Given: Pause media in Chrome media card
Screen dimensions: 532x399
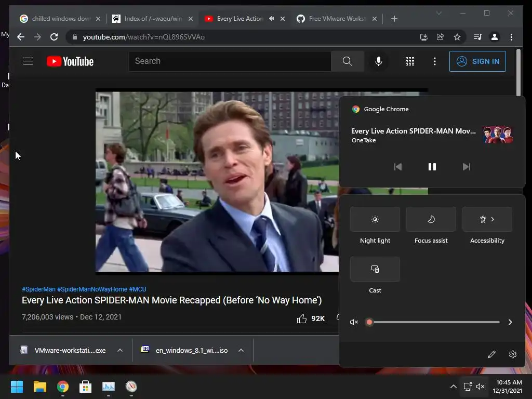Looking at the screenshot, I should pos(432,167).
